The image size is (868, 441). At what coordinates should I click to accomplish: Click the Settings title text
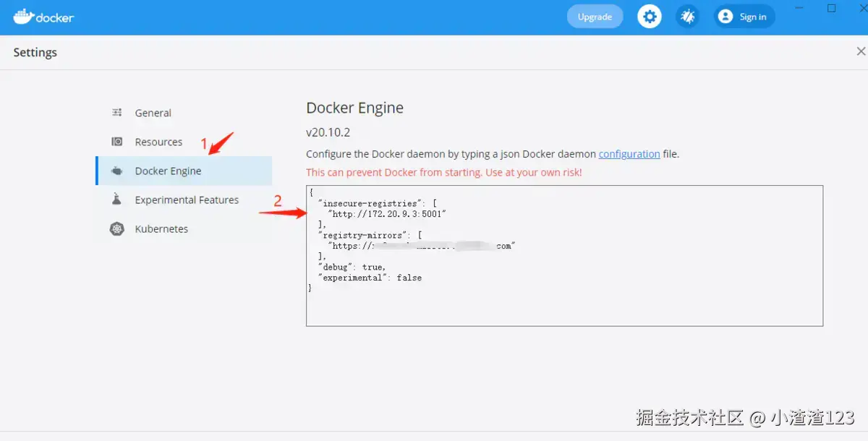(35, 52)
